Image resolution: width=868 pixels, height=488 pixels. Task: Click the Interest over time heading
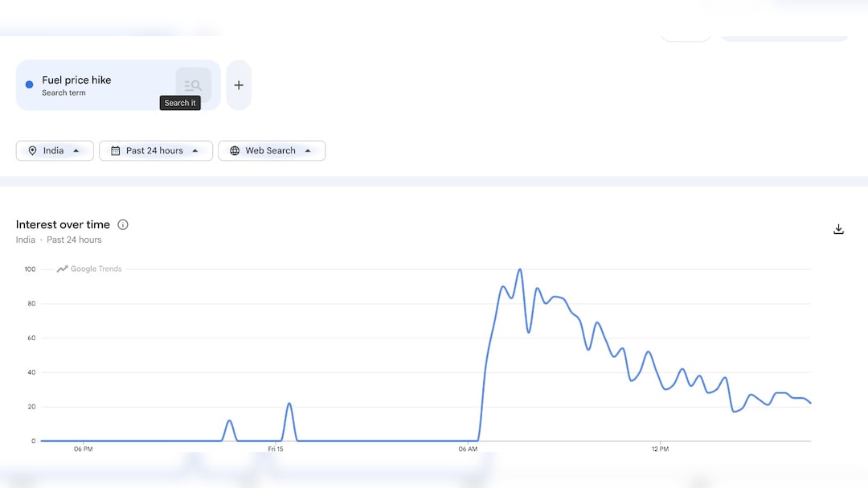(63, 224)
